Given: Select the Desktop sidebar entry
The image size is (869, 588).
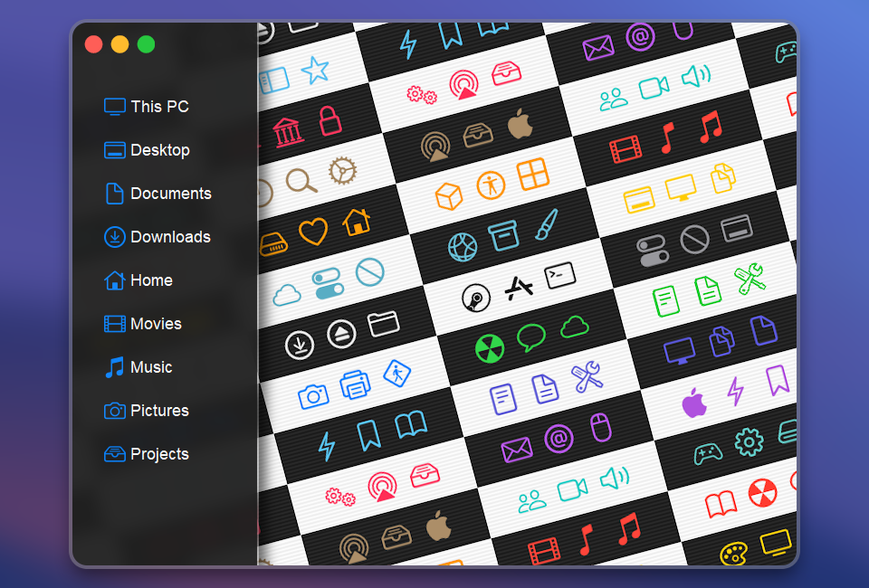Looking at the screenshot, I should coord(147,150).
